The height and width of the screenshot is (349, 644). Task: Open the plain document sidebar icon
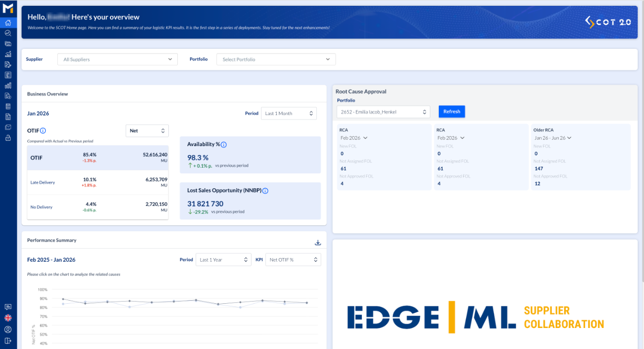[8, 117]
